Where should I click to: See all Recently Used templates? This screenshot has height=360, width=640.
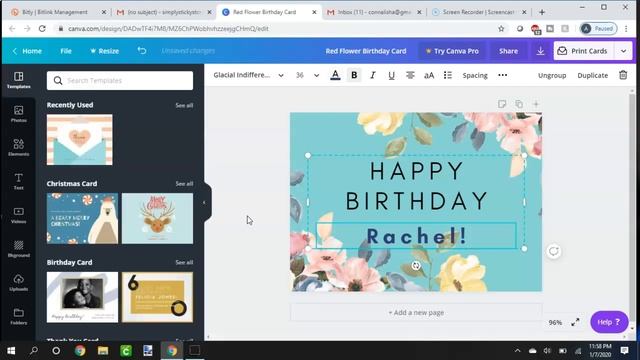point(184,105)
